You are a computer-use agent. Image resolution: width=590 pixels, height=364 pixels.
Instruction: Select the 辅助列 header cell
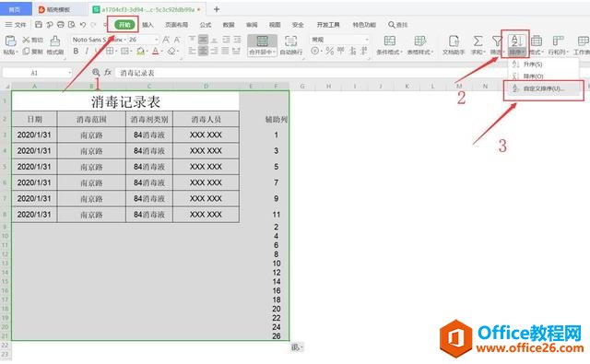click(x=277, y=120)
